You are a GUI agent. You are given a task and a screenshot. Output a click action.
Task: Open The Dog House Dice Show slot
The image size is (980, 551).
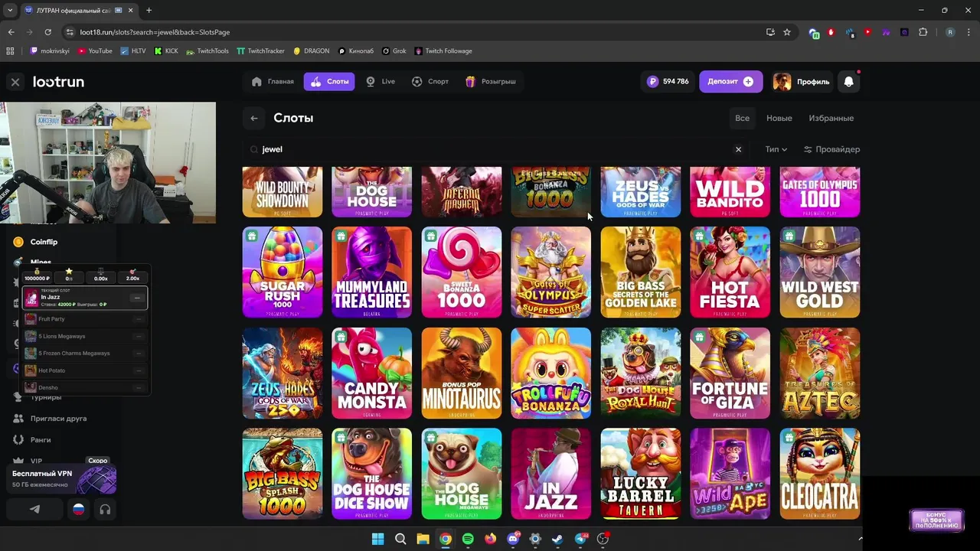[x=372, y=474]
